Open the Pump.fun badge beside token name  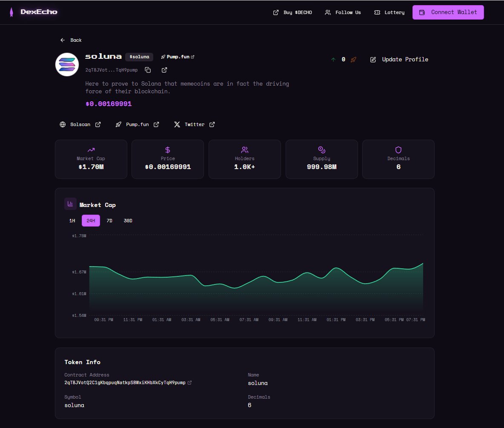point(178,57)
